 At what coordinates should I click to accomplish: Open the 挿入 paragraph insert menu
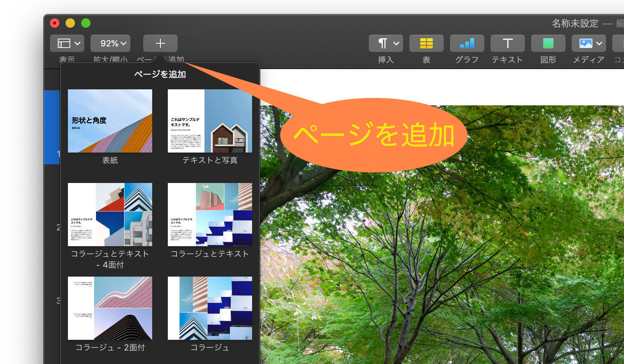pos(386,43)
